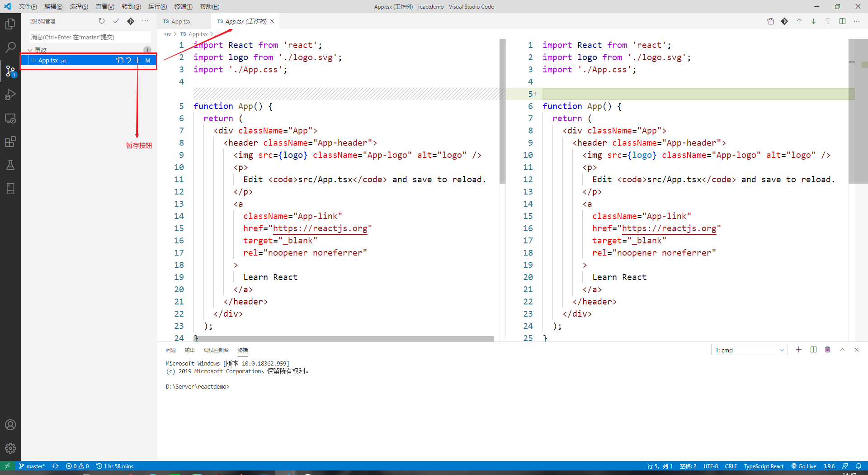Collapse the 更改 changes group
The height and width of the screenshot is (475, 868).
30,50
